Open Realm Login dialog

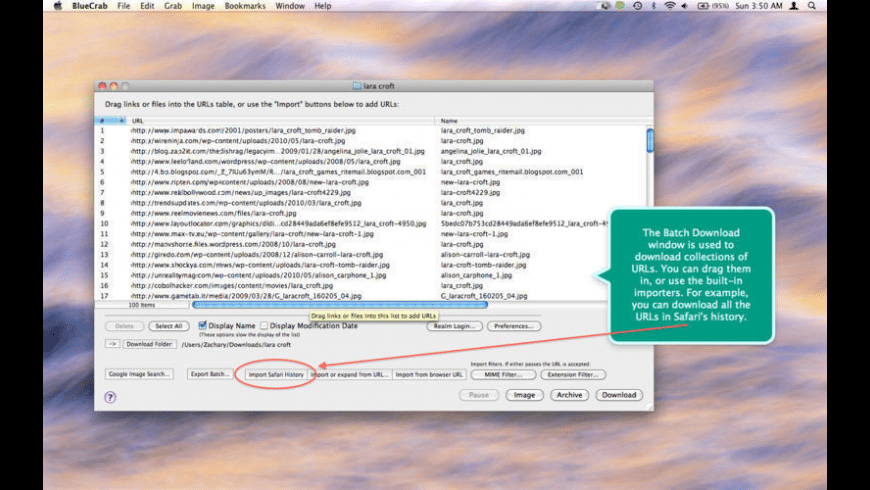pos(454,326)
